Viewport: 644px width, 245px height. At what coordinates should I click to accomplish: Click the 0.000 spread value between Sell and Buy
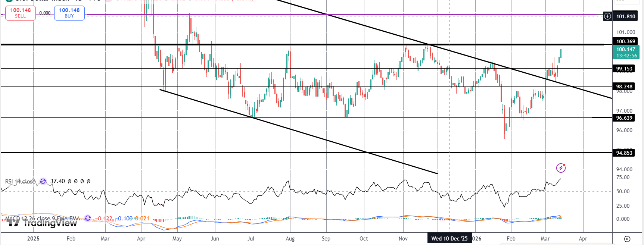click(45, 13)
